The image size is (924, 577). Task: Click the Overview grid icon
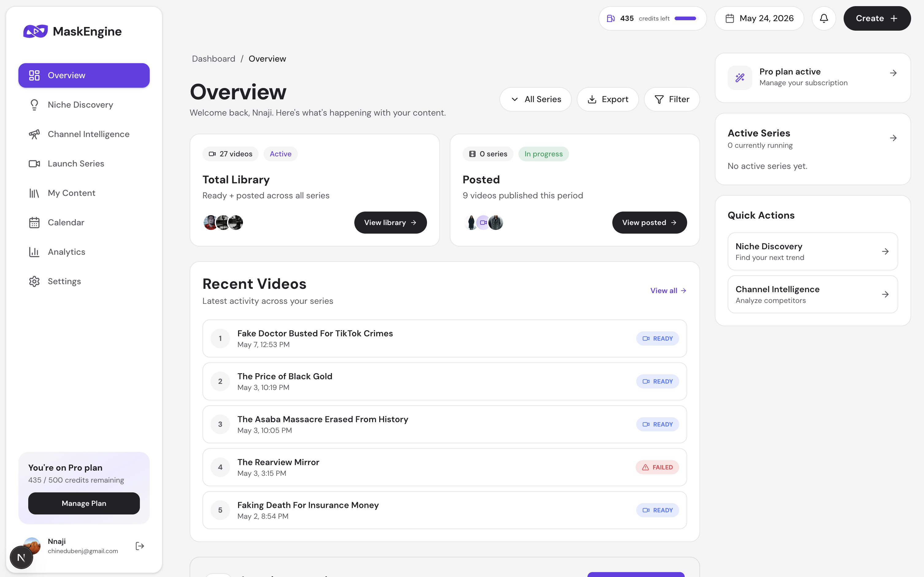pyautogui.click(x=34, y=75)
